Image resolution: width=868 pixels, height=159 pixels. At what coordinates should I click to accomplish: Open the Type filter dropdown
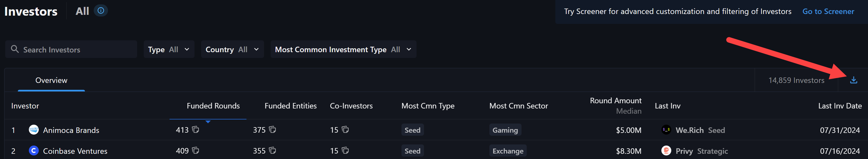click(169, 49)
